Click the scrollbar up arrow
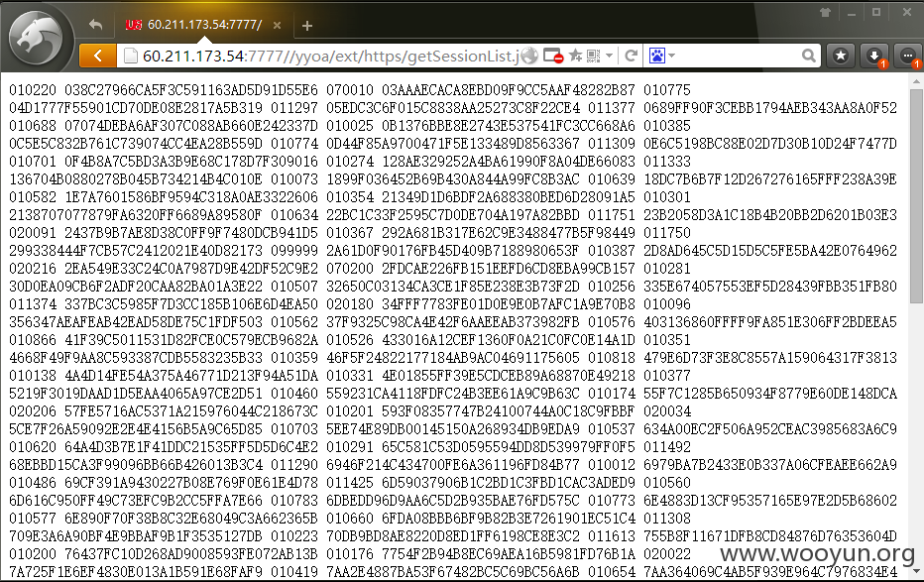The width and height of the screenshot is (924, 582). 916,80
